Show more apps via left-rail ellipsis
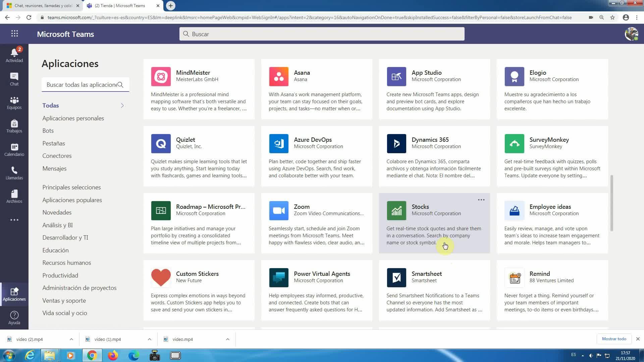This screenshot has width=644, height=362. tap(14, 220)
